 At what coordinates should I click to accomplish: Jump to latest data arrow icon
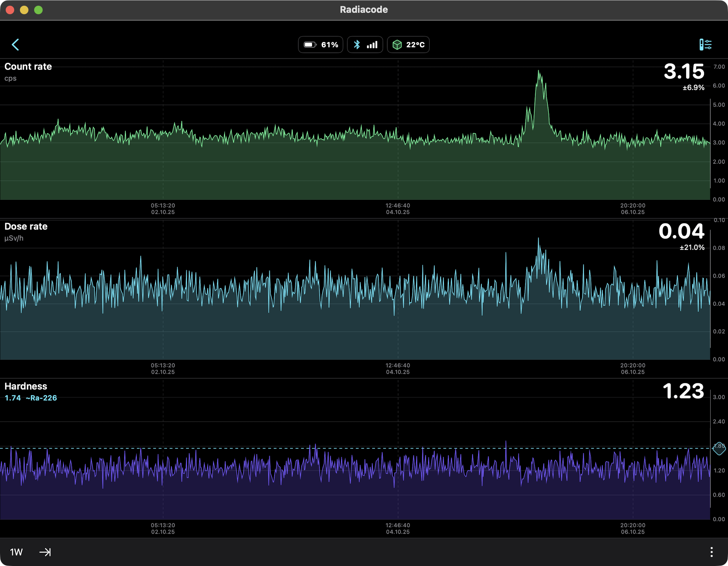45,552
